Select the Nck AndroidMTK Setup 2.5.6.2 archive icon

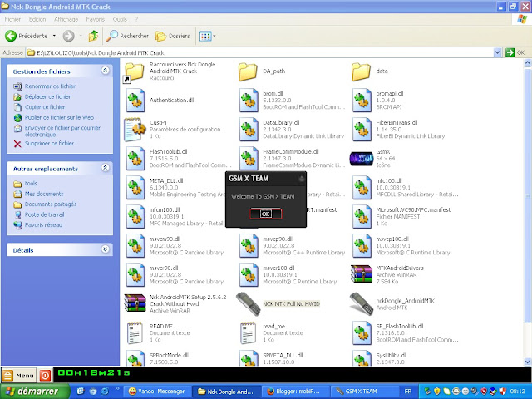tap(135, 303)
